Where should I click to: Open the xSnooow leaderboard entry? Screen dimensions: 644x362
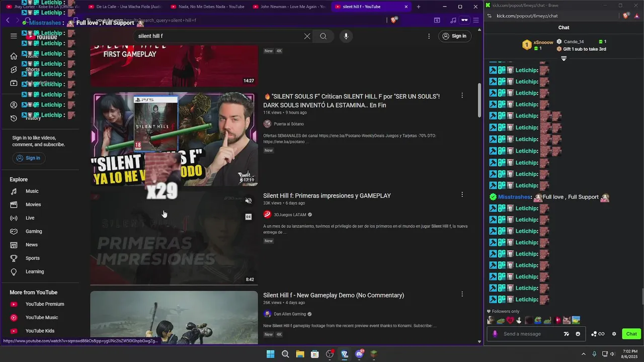click(x=538, y=45)
